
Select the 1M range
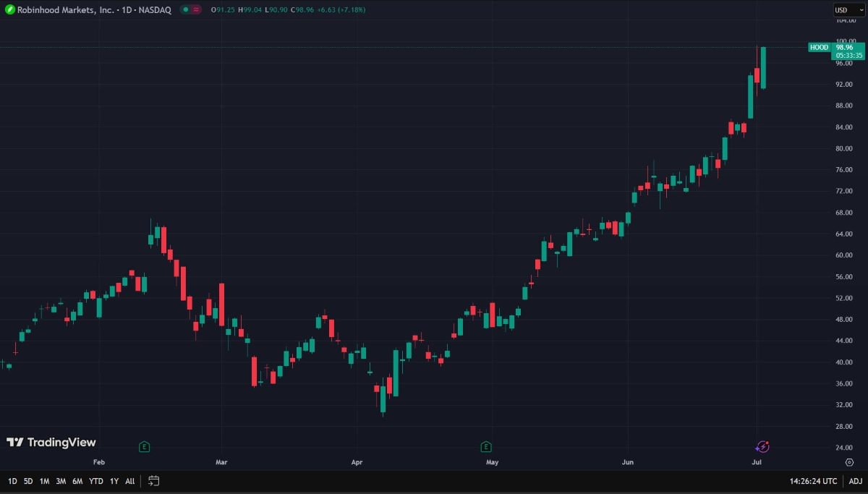(x=45, y=481)
